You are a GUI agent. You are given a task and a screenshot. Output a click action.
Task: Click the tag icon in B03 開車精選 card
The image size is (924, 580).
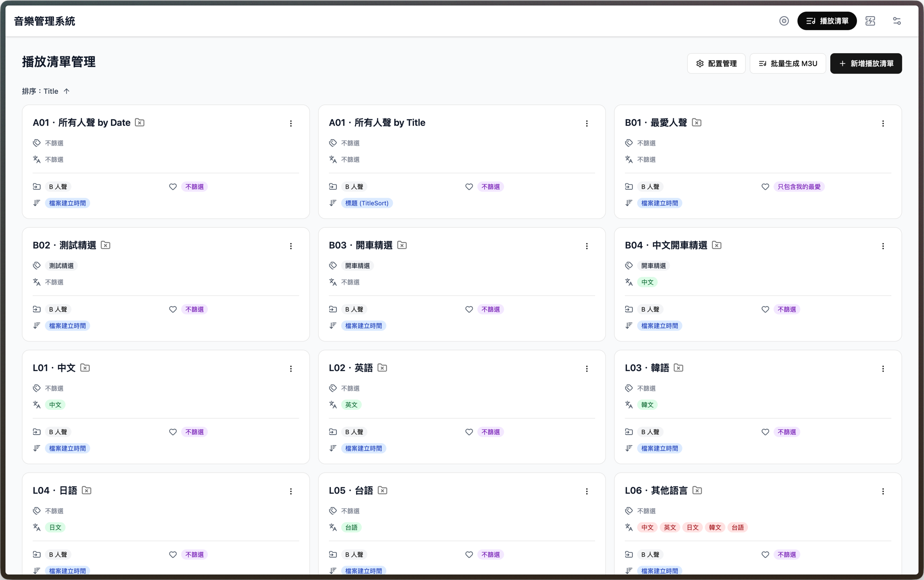pyautogui.click(x=333, y=265)
